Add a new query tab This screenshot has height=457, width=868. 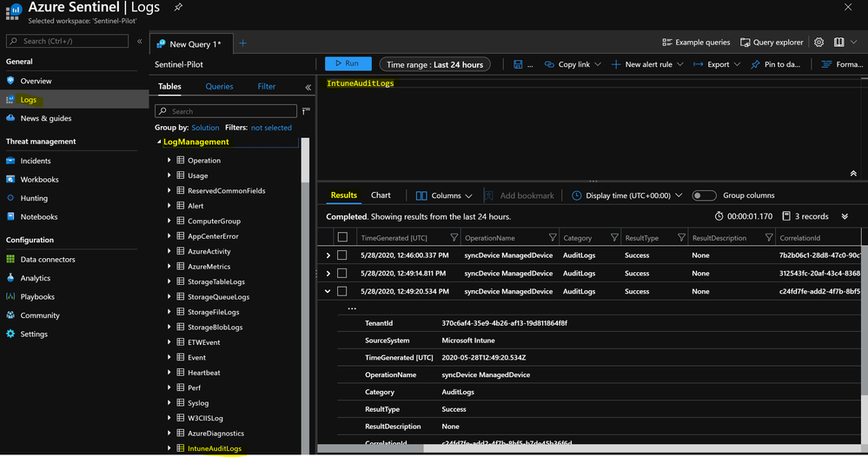click(x=242, y=43)
